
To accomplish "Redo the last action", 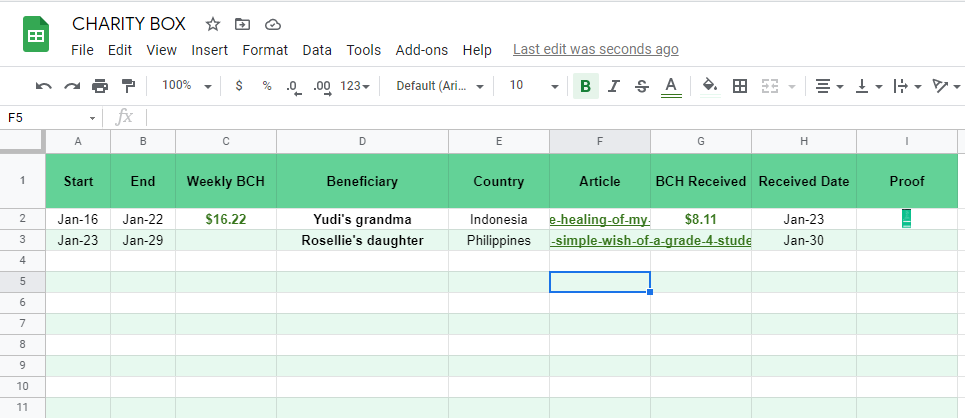I will click(72, 86).
